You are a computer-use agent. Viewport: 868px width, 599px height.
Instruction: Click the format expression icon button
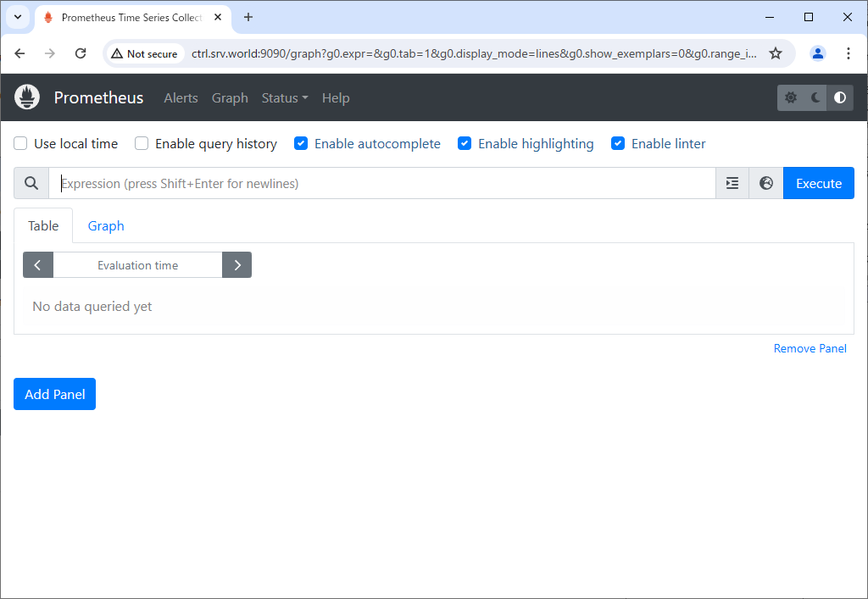click(732, 183)
